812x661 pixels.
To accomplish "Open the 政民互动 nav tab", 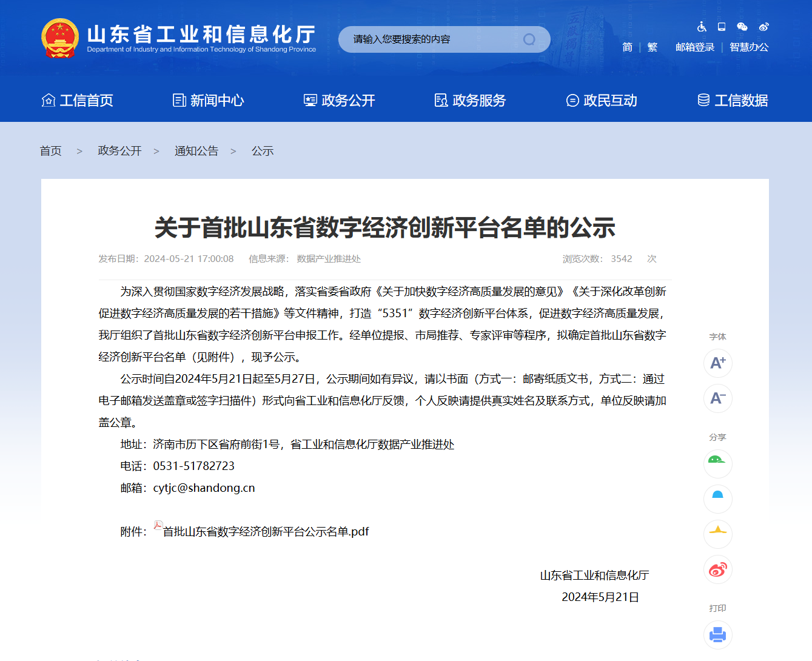I will [x=601, y=101].
